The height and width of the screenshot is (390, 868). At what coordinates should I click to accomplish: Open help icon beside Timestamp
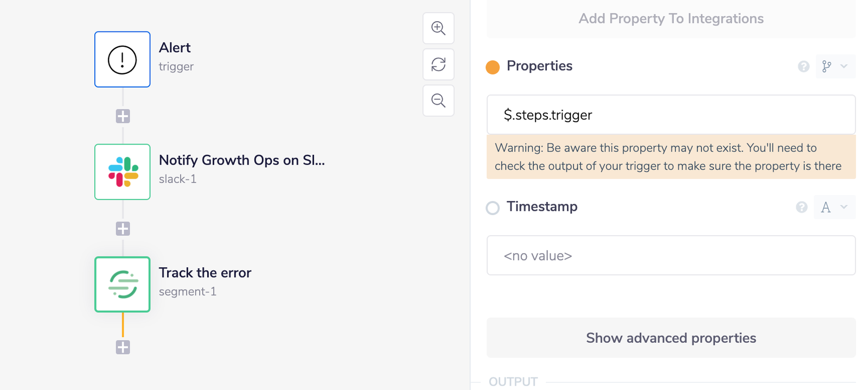(x=802, y=207)
